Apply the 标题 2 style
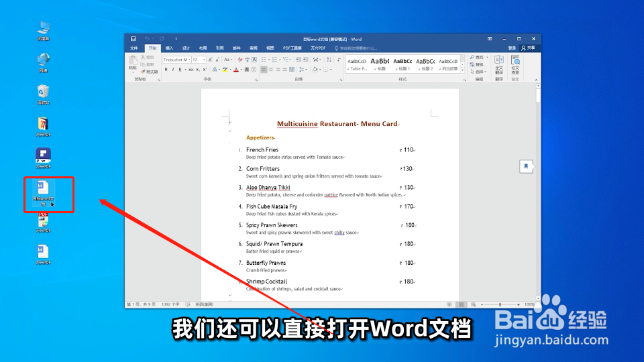The height and width of the screenshot is (362, 644). tap(425, 64)
